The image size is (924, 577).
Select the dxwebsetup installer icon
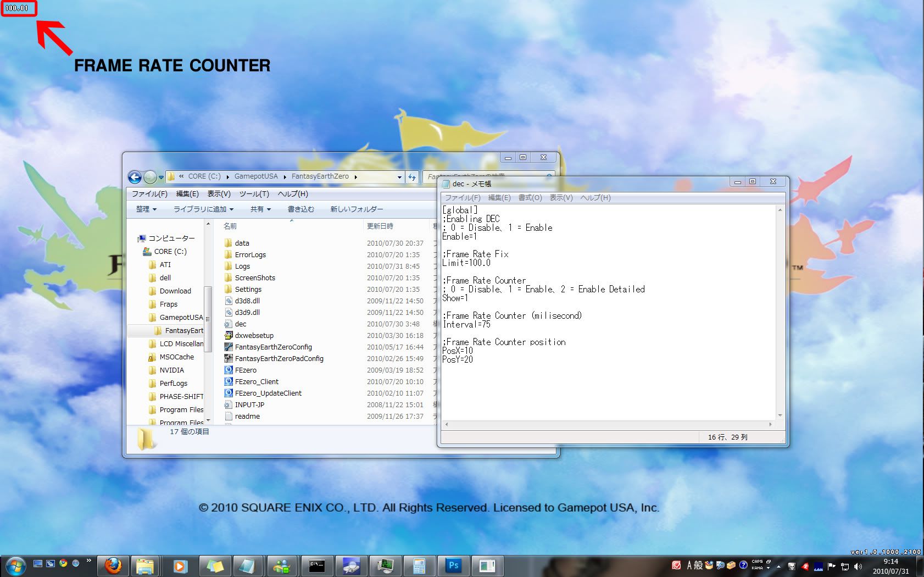pyautogui.click(x=229, y=335)
